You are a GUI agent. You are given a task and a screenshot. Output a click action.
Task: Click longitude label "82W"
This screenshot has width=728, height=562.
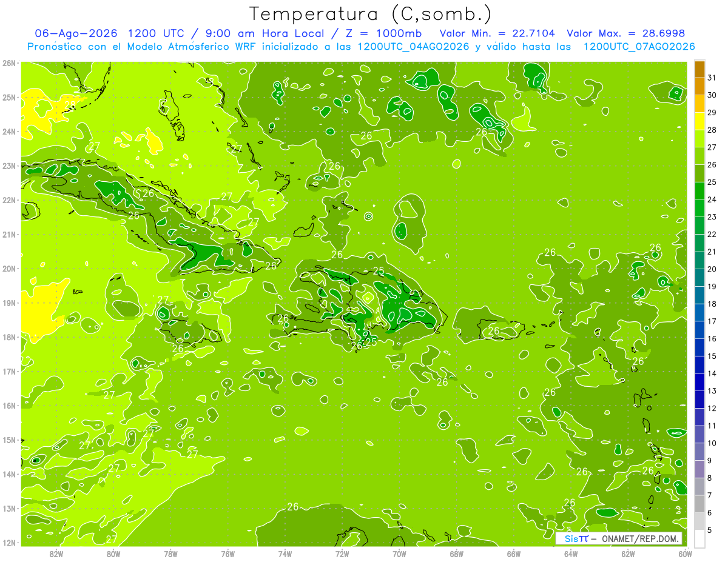56,553
